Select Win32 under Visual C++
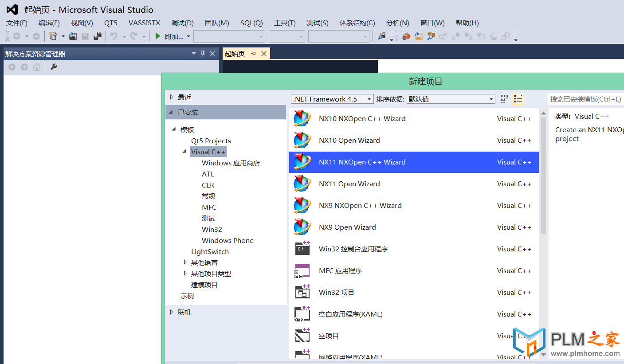 click(x=212, y=230)
